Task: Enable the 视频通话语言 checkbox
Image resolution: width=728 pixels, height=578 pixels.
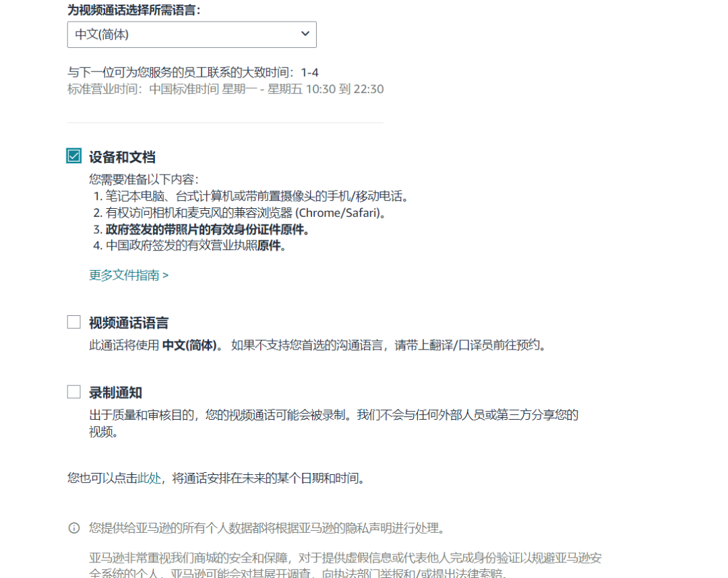Action: click(x=73, y=322)
